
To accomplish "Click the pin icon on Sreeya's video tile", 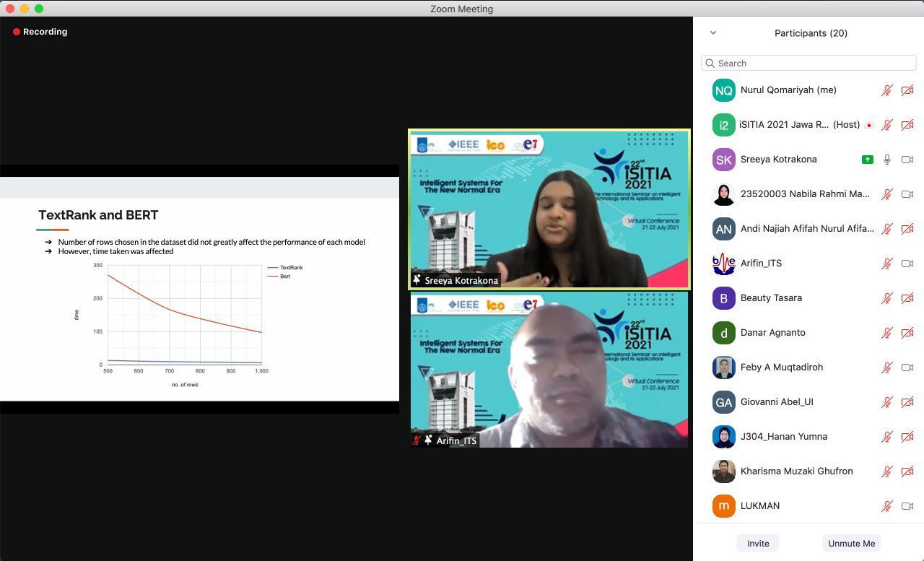I will [417, 280].
